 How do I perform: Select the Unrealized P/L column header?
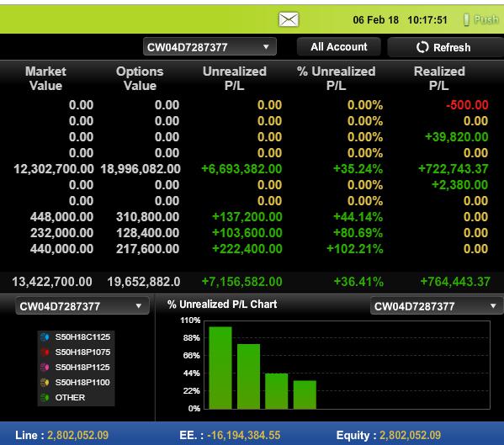point(235,78)
